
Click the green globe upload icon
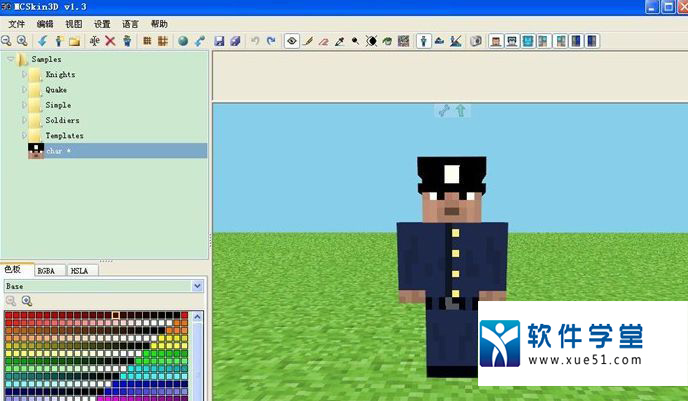(183, 41)
